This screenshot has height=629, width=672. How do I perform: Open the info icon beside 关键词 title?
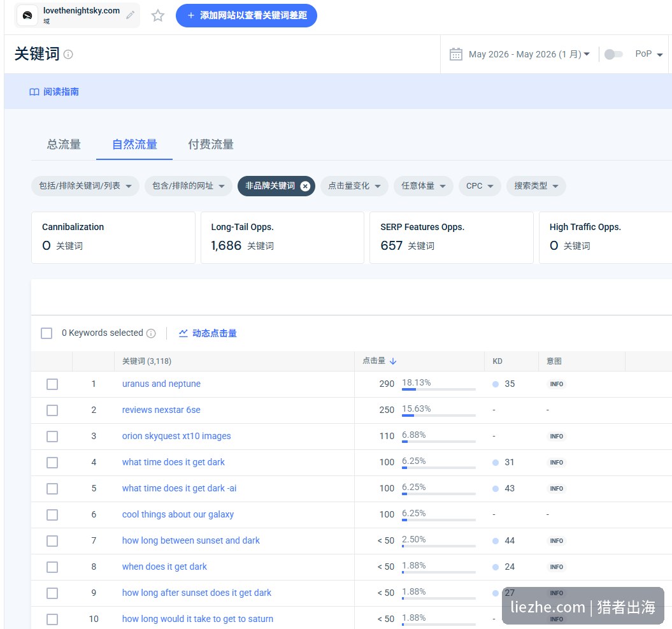tap(68, 54)
